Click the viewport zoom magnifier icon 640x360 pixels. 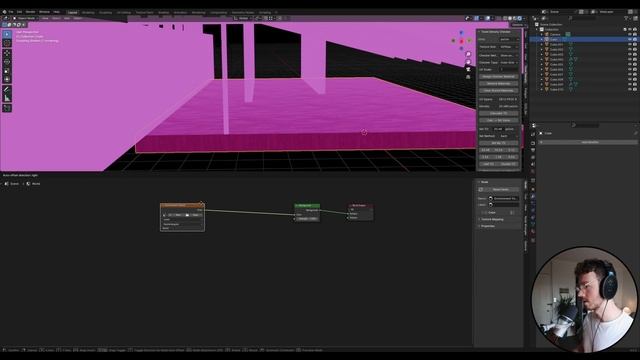(468, 54)
